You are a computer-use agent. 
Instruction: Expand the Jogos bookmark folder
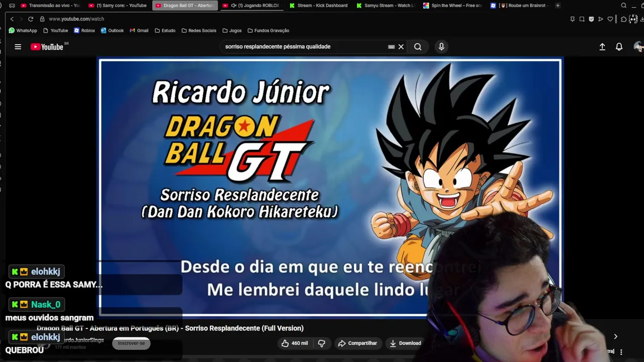click(x=232, y=31)
